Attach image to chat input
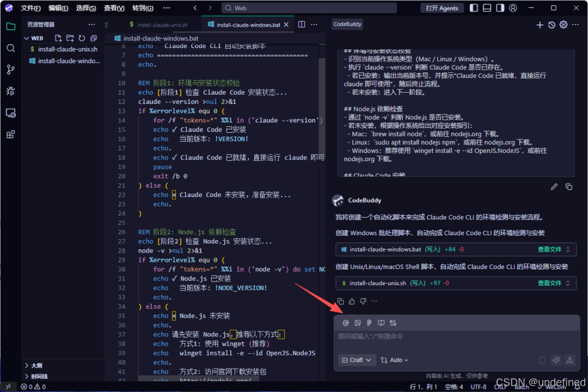588x392 pixels. click(358, 323)
